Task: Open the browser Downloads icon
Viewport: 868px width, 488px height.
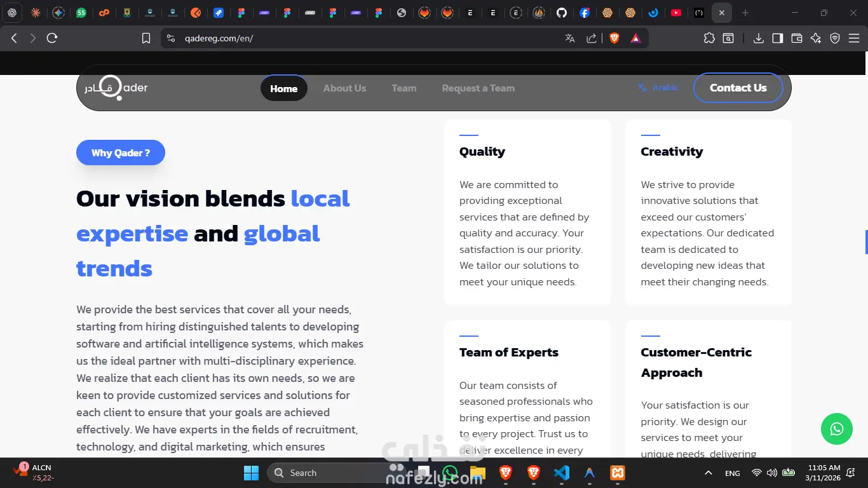Action: point(758,38)
